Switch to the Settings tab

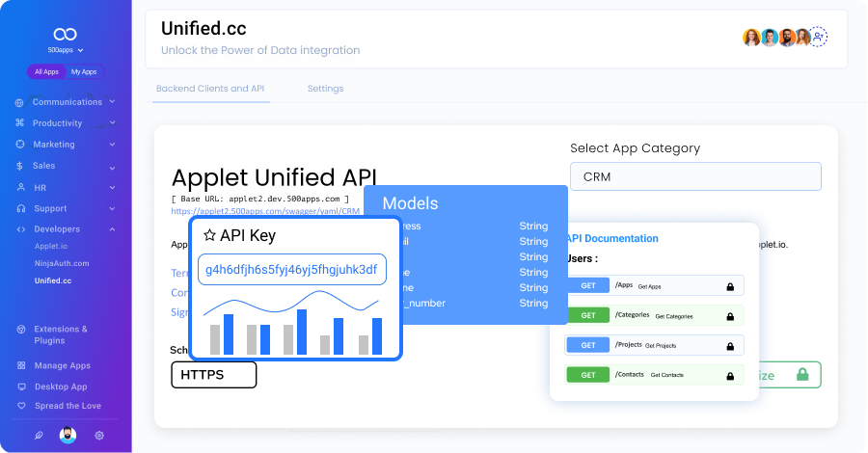(325, 89)
